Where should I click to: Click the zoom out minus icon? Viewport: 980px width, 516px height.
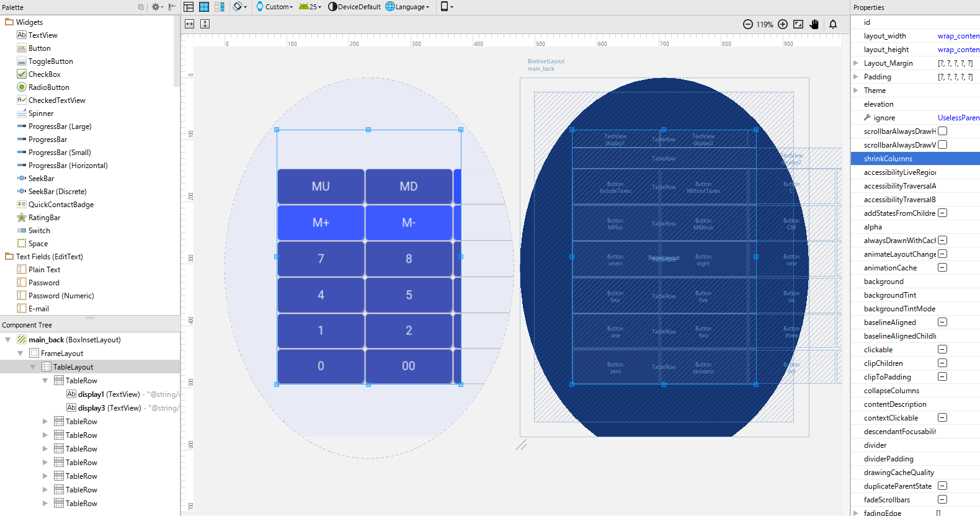[x=748, y=24]
